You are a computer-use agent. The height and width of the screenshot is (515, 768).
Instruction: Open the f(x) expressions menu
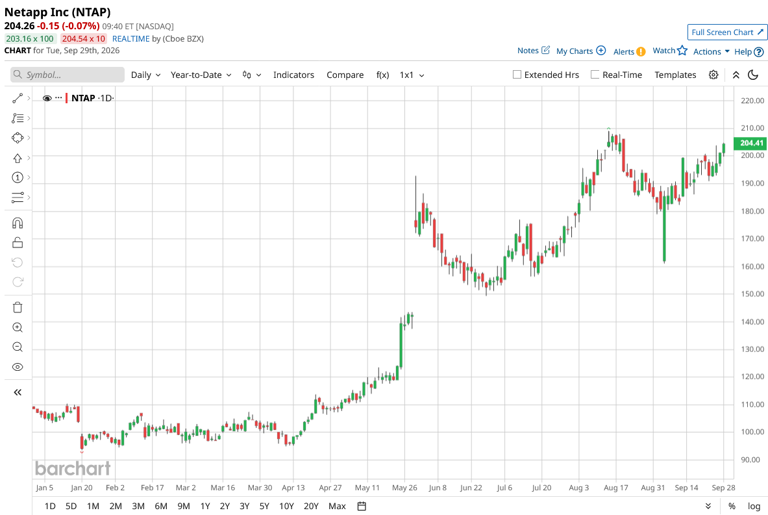(383, 75)
